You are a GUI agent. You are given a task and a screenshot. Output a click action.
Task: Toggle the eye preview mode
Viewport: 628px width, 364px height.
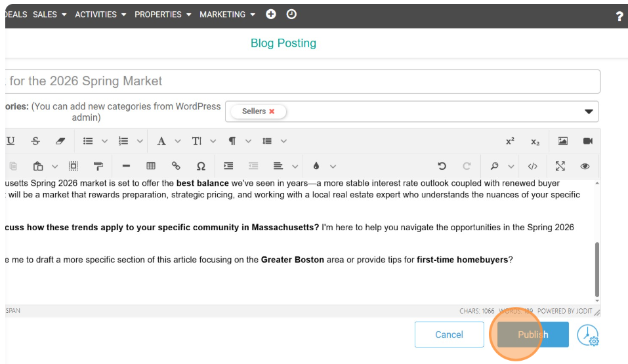(x=585, y=167)
